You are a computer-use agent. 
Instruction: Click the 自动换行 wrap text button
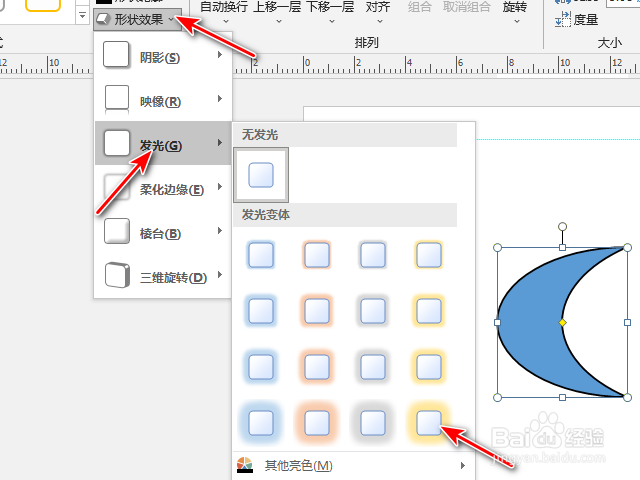click(224, 12)
